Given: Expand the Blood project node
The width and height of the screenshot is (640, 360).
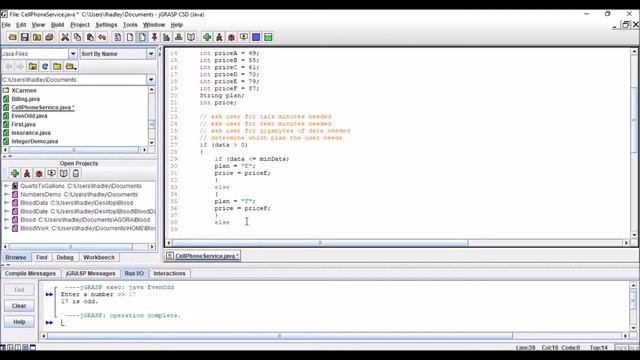Looking at the screenshot, I should pos(7,220).
